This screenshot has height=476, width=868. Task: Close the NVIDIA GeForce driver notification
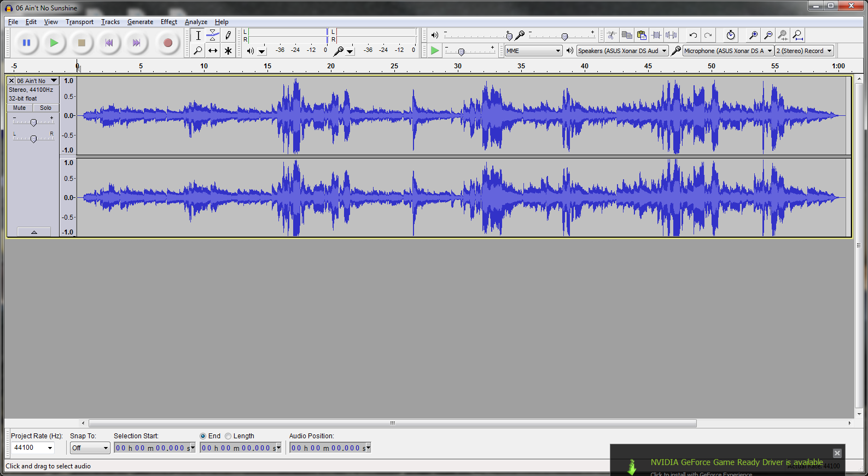tap(837, 453)
